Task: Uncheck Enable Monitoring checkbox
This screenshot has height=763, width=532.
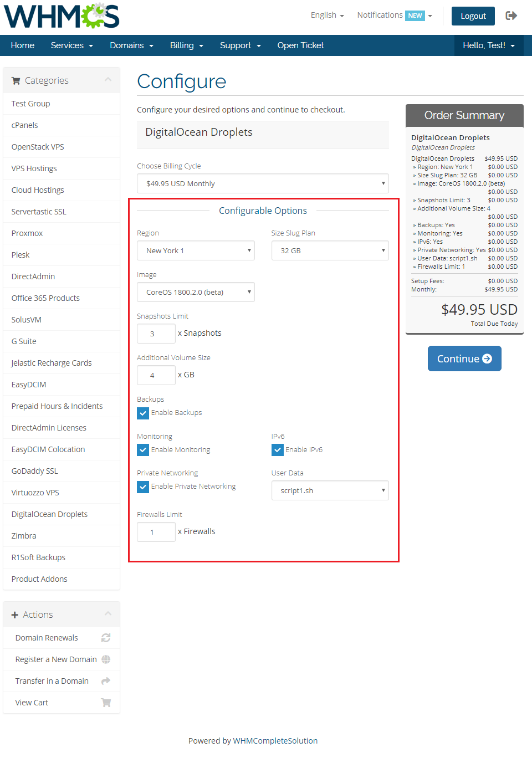Action: pyautogui.click(x=143, y=450)
